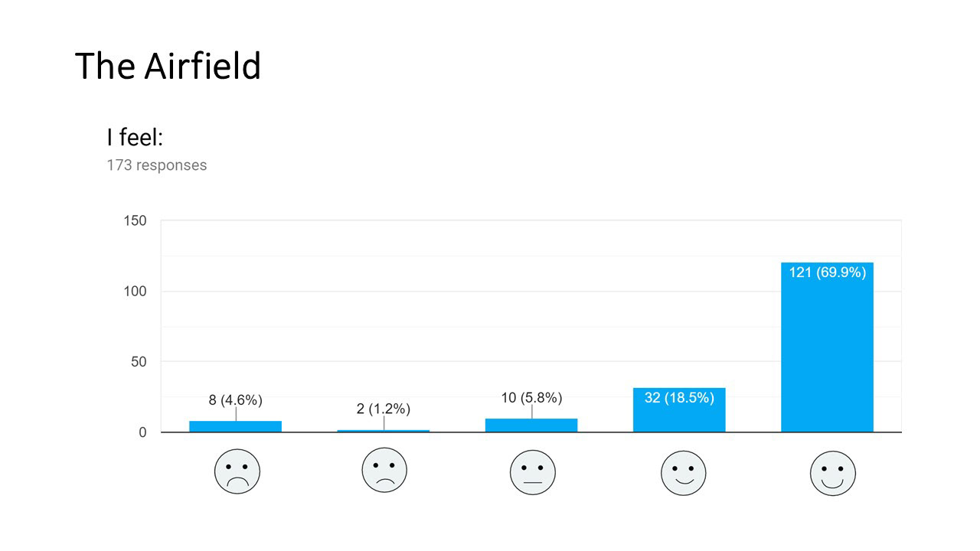The width and height of the screenshot is (980, 551).
Task: Click the 32 (18.5%) bar
Action: coord(679,410)
